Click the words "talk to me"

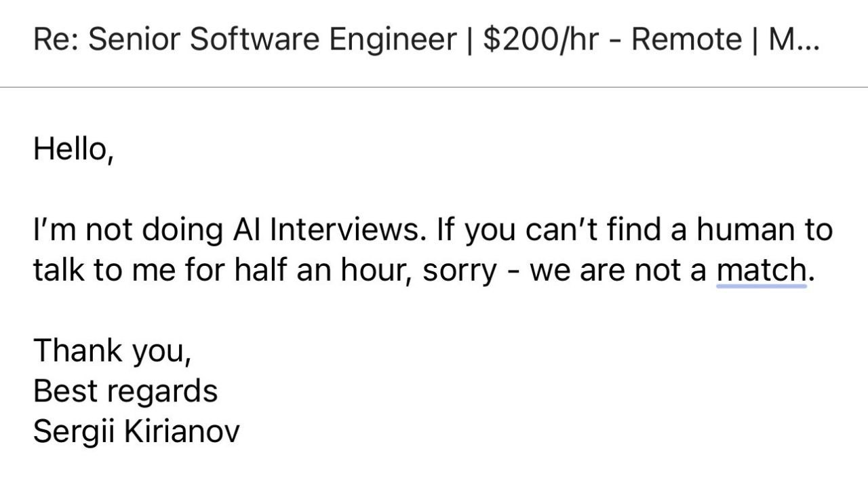click(96, 271)
